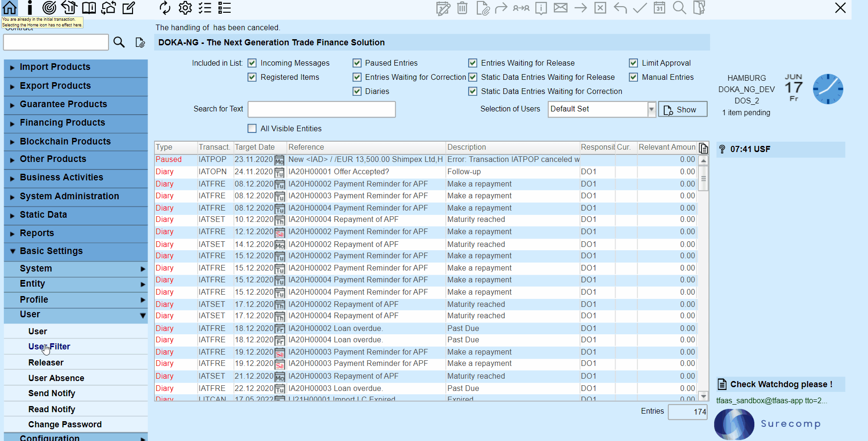This screenshot has height=441, width=868.
Task: Expand the Static Data menu
Action: [x=75, y=215]
